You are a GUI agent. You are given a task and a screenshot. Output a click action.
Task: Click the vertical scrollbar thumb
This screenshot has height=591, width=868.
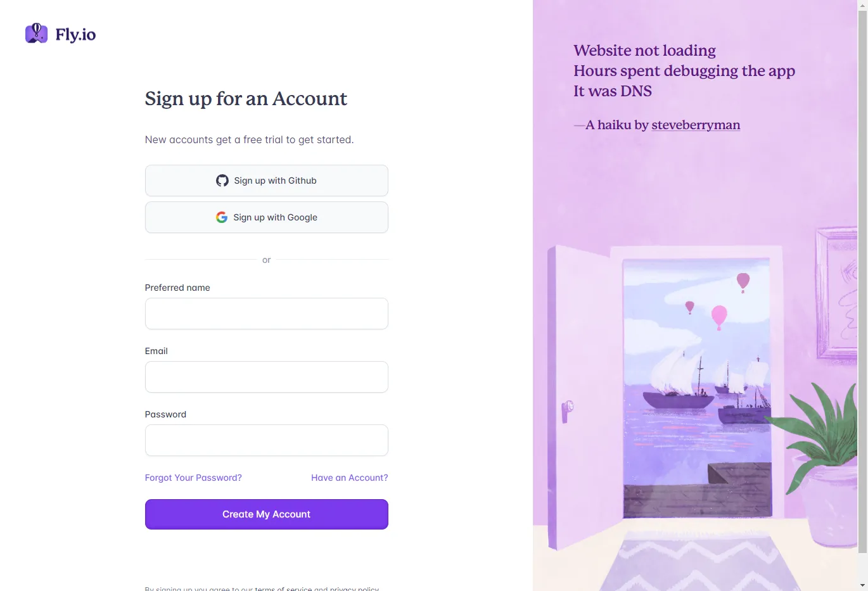point(862,279)
